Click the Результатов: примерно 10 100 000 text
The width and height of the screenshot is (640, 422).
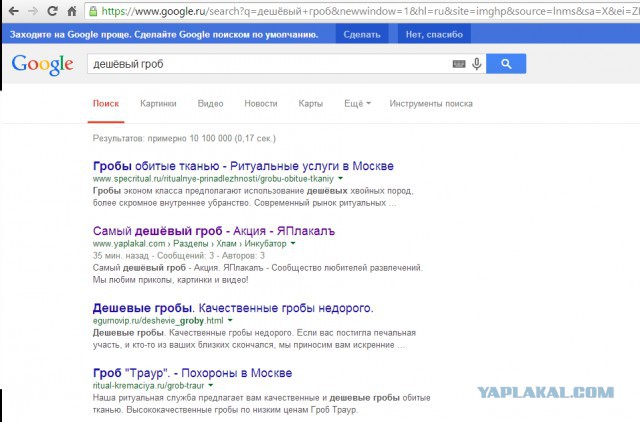click(x=184, y=138)
